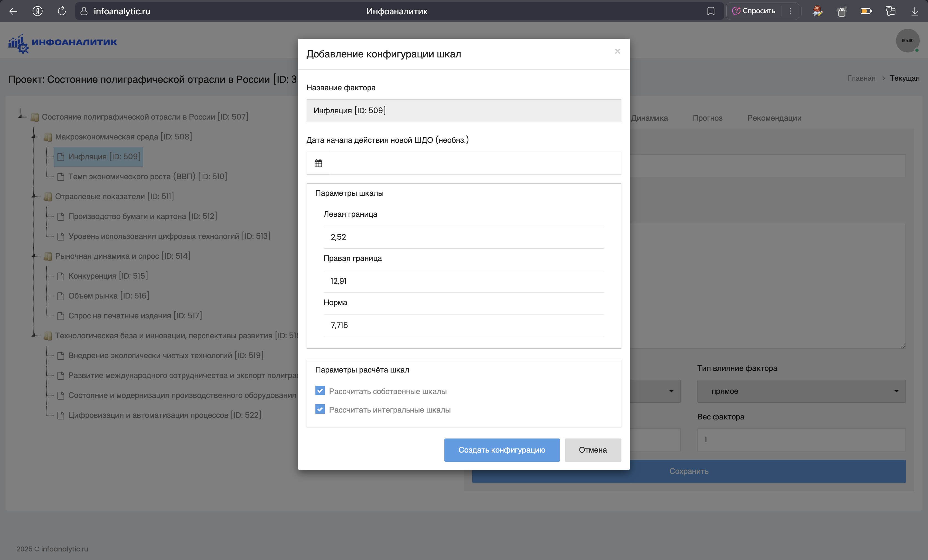Click the calendar icon in date field
This screenshot has width=928, height=560.
(x=318, y=163)
